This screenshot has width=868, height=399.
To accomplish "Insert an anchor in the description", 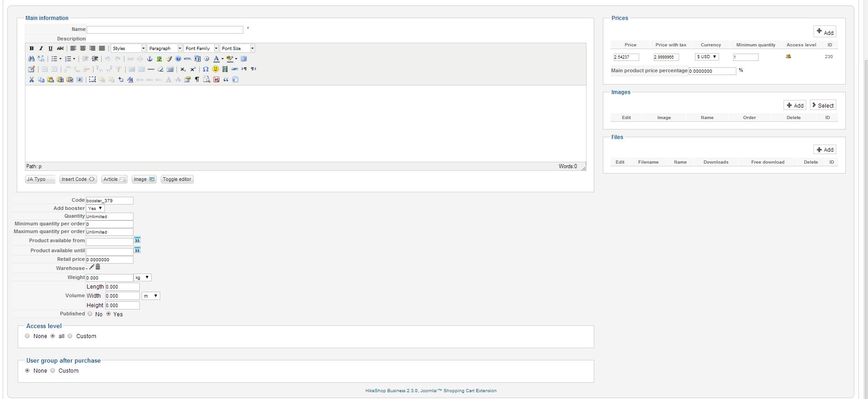I will (150, 59).
